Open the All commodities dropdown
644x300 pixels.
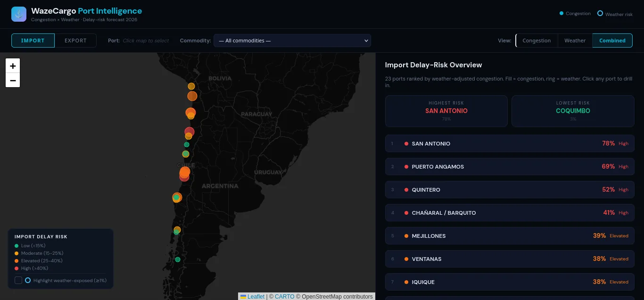[292, 41]
